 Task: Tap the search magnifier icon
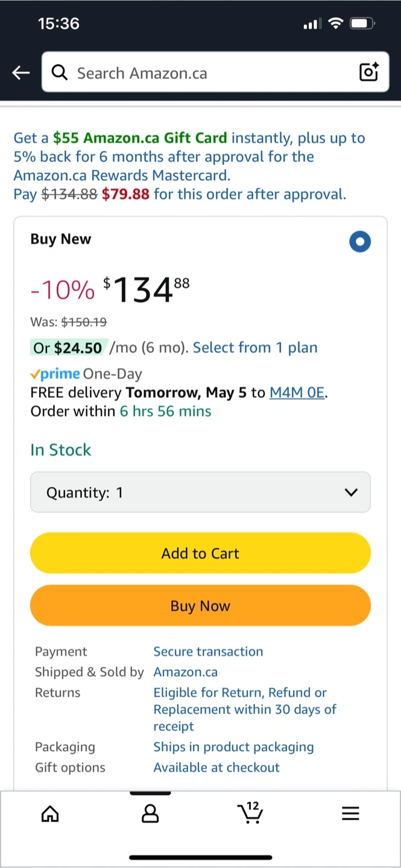point(60,73)
